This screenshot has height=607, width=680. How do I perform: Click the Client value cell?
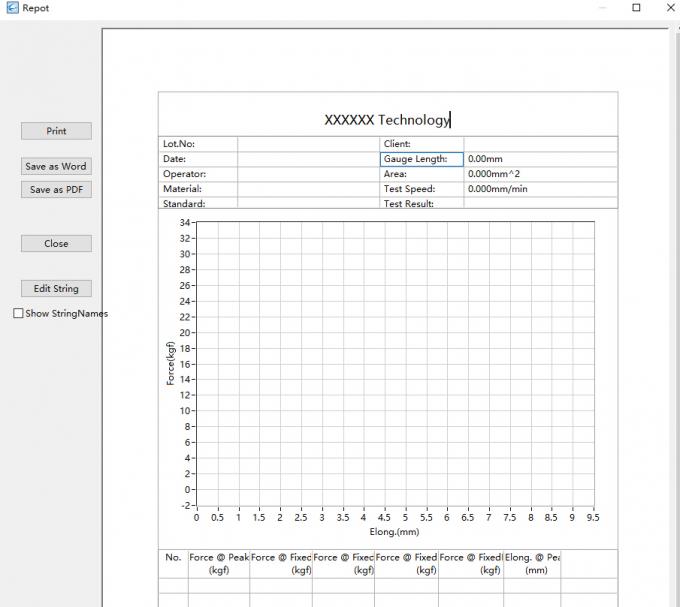[x=540, y=144]
